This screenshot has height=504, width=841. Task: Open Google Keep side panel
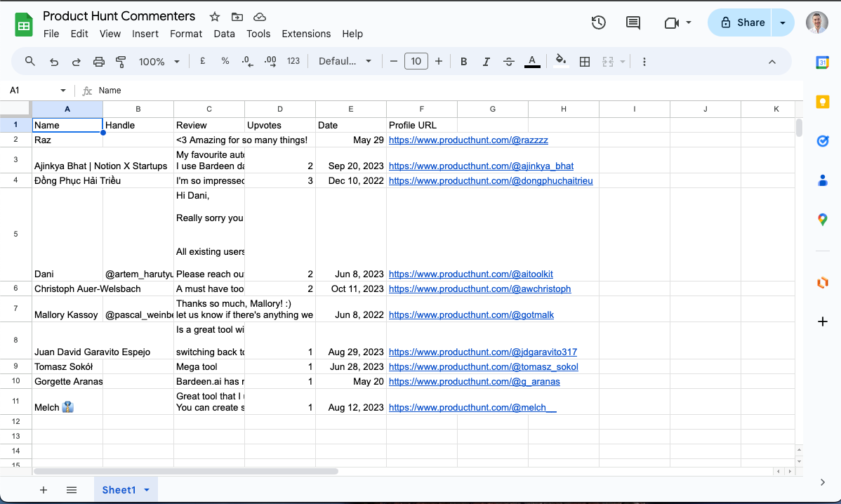pyautogui.click(x=822, y=102)
